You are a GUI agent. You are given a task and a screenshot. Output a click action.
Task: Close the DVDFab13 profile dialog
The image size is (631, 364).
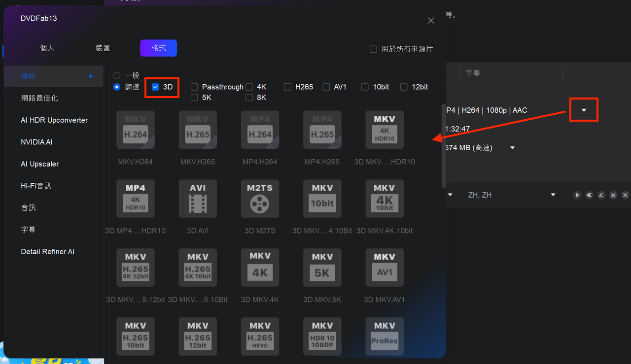click(x=431, y=21)
